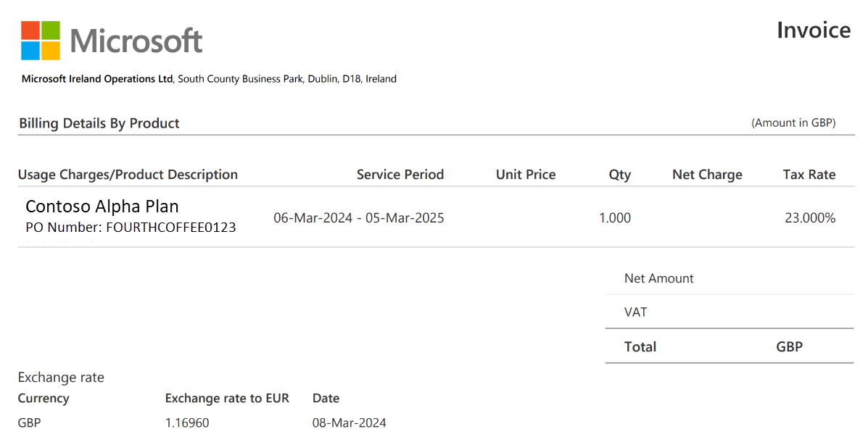The width and height of the screenshot is (868, 437).
Task: Click the PO Number FOURTHCOFFEE0123 text
Action: (131, 228)
